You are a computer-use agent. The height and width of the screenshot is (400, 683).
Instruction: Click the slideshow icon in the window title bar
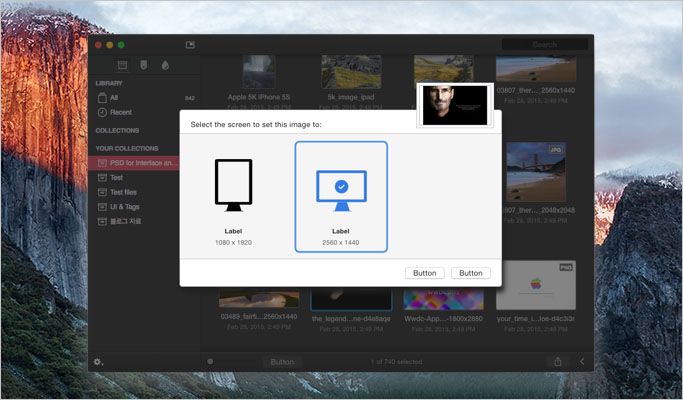tap(190, 44)
